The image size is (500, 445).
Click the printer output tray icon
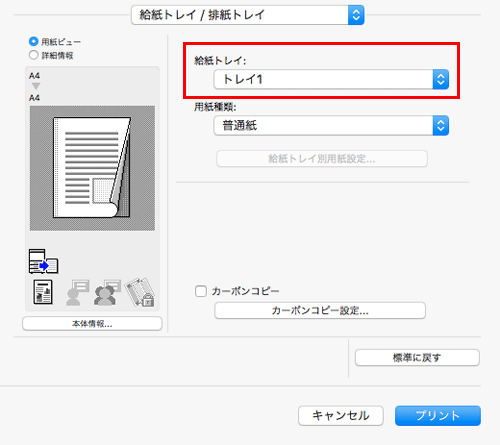[x=44, y=261]
